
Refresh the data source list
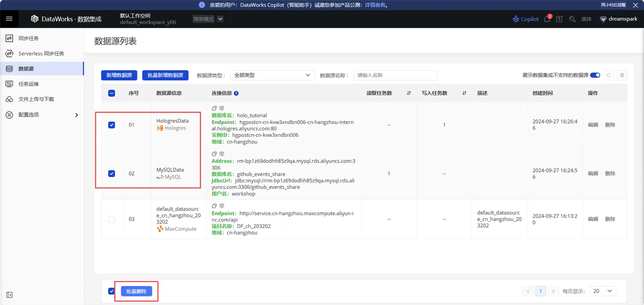point(609,75)
